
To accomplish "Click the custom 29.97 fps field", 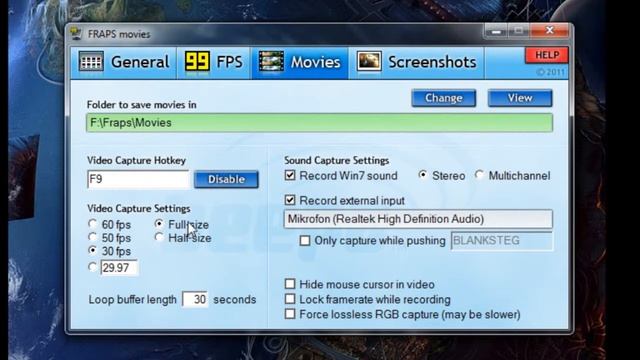I will point(119,268).
